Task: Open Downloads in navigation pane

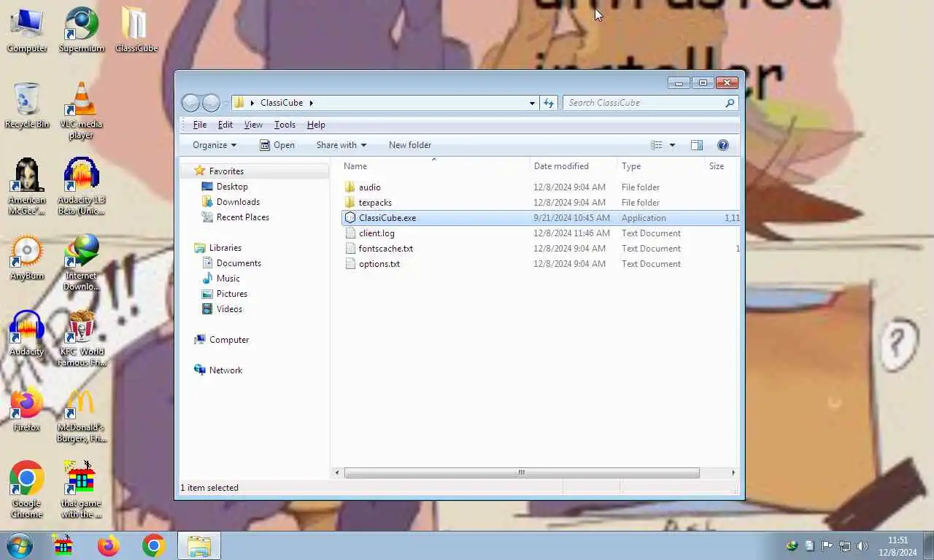Action: point(238,202)
